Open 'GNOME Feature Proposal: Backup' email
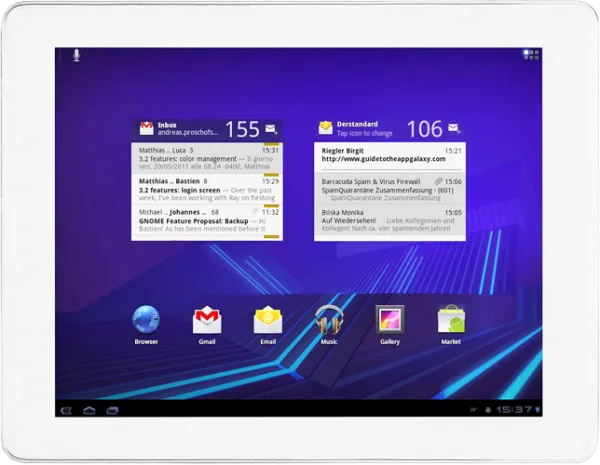This screenshot has width=600, height=465. click(x=207, y=220)
